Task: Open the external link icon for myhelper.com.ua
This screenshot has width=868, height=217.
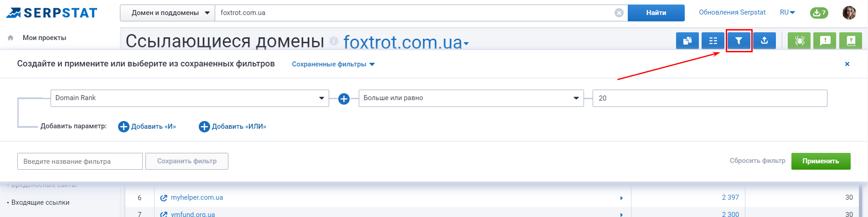Action: (x=164, y=198)
